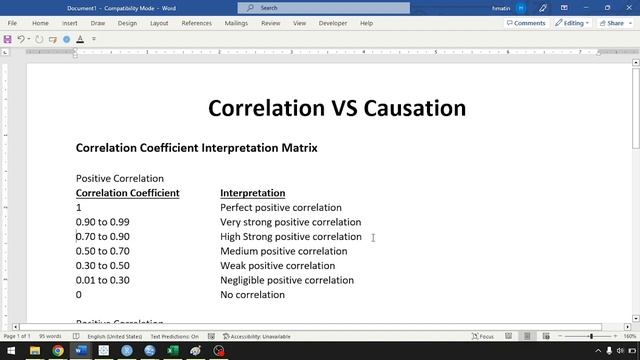Open the Review tab
This screenshot has width=640, height=360.
271,23
